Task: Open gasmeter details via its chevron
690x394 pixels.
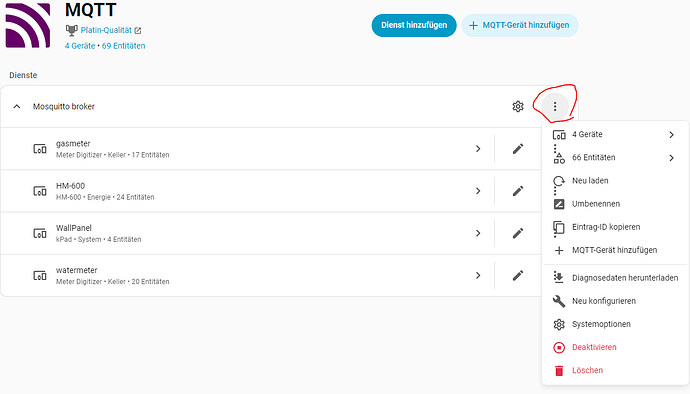Action: click(x=478, y=149)
